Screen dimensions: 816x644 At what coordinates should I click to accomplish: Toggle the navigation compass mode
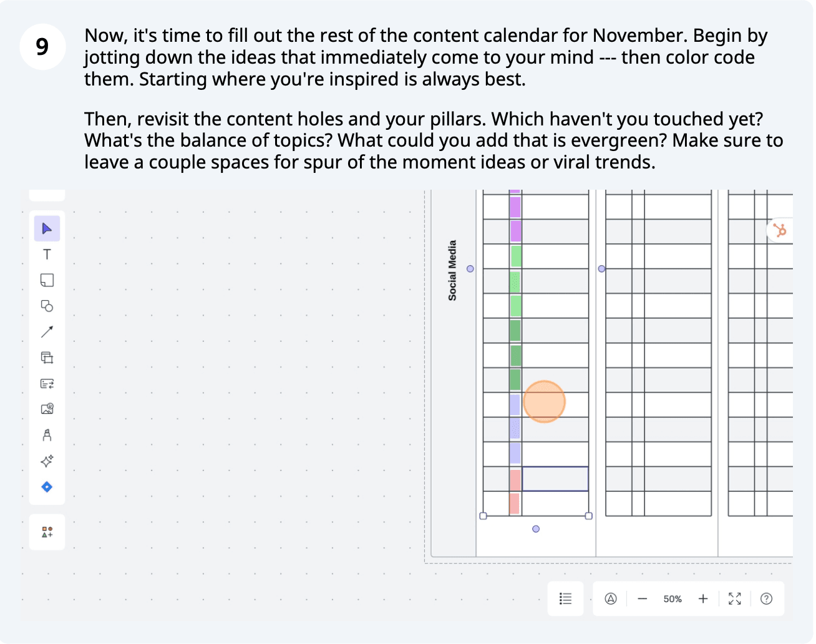[611, 599]
